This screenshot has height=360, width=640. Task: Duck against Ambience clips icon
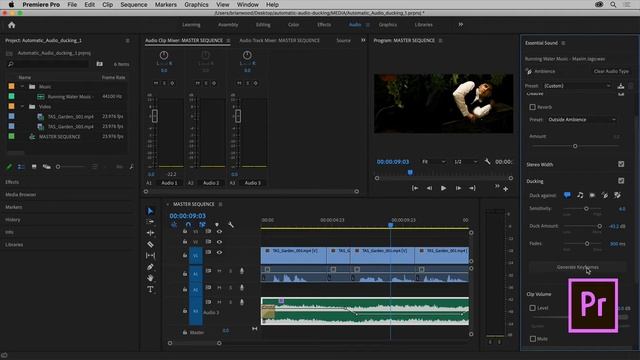[x=604, y=195]
